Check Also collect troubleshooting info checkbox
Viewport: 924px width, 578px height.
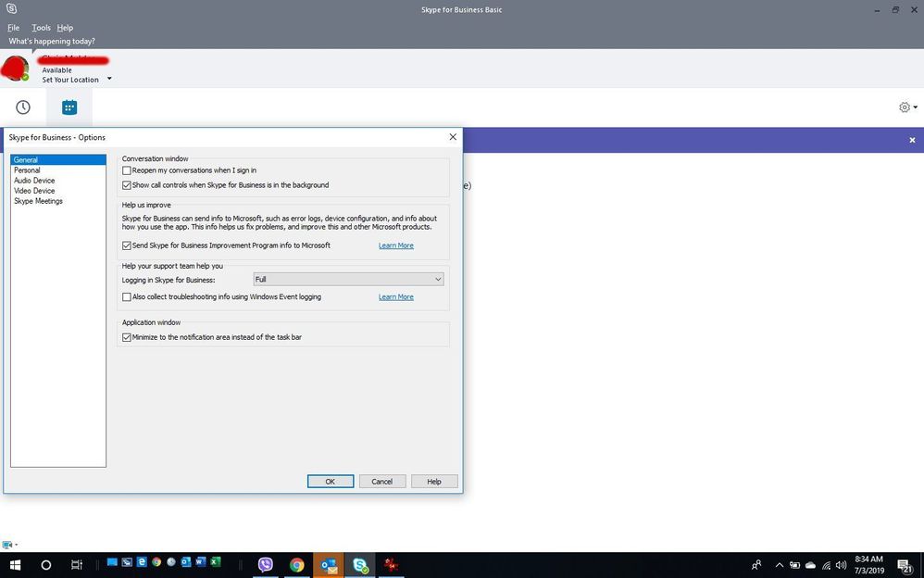point(127,297)
